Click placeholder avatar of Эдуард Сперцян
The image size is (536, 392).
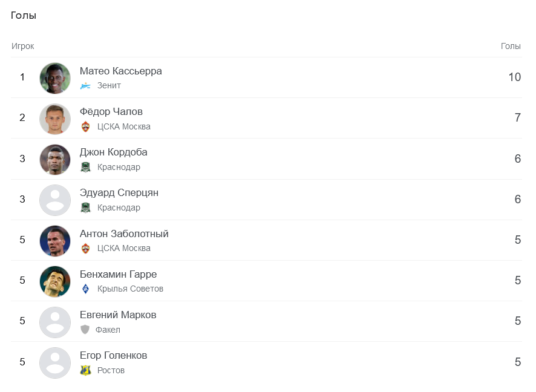point(55,200)
